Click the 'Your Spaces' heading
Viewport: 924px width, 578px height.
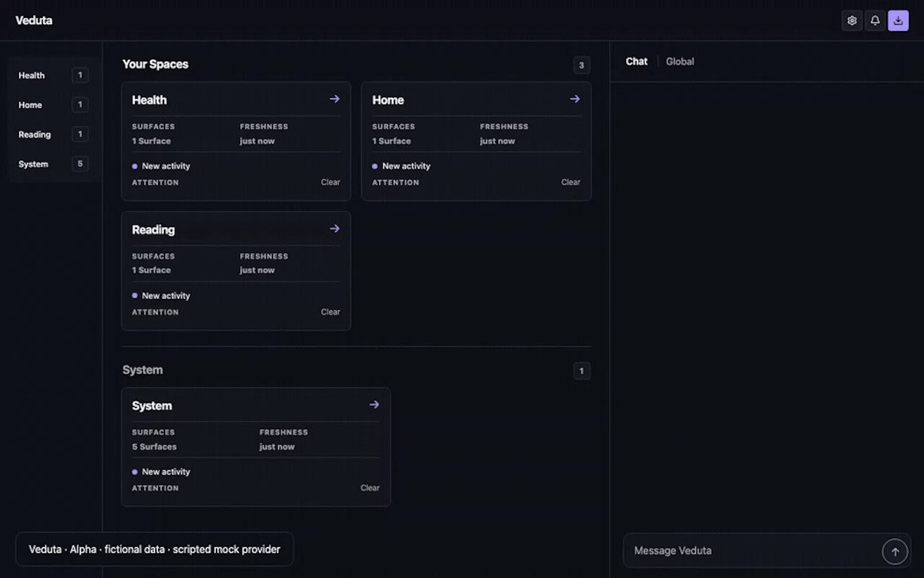point(155,64)
